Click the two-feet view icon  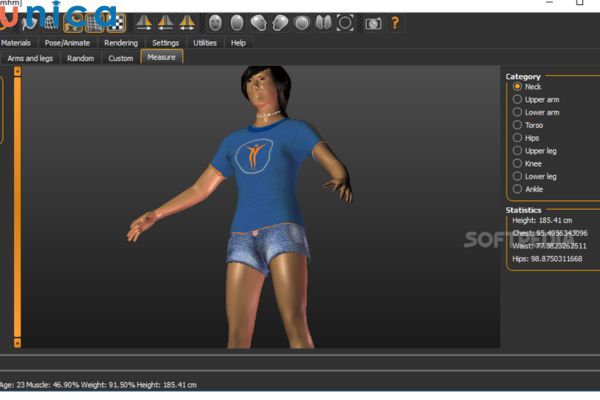(323, 22)
